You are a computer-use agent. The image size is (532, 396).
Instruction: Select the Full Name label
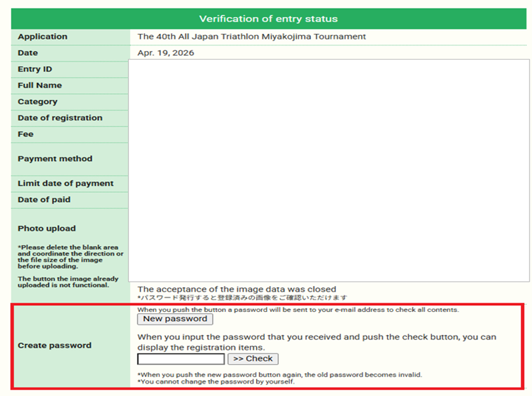[x=40, y=85]
